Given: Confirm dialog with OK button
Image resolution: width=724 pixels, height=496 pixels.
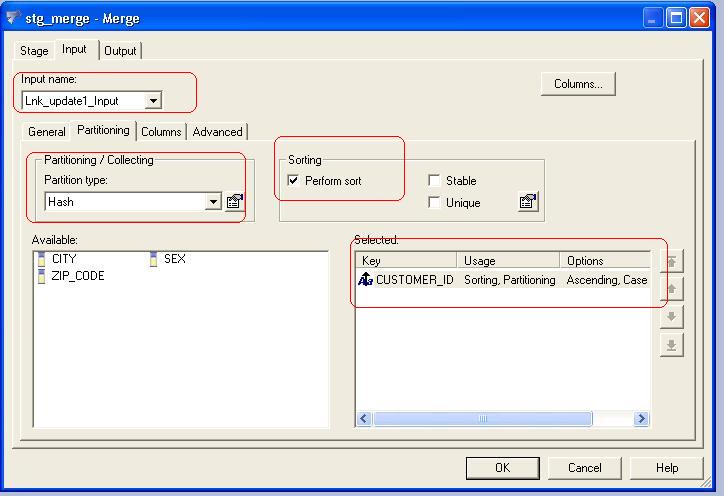Looking at the screenshot, I should coord(502,467).
